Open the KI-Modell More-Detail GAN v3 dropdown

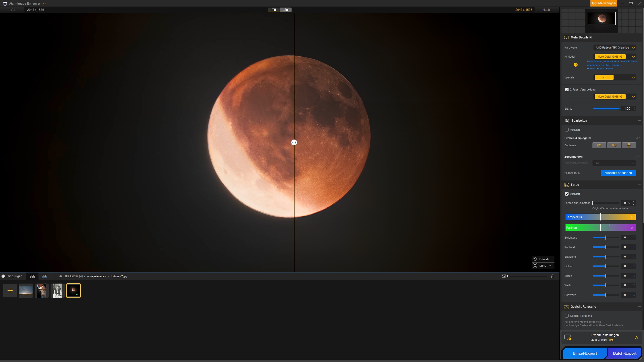615,57
